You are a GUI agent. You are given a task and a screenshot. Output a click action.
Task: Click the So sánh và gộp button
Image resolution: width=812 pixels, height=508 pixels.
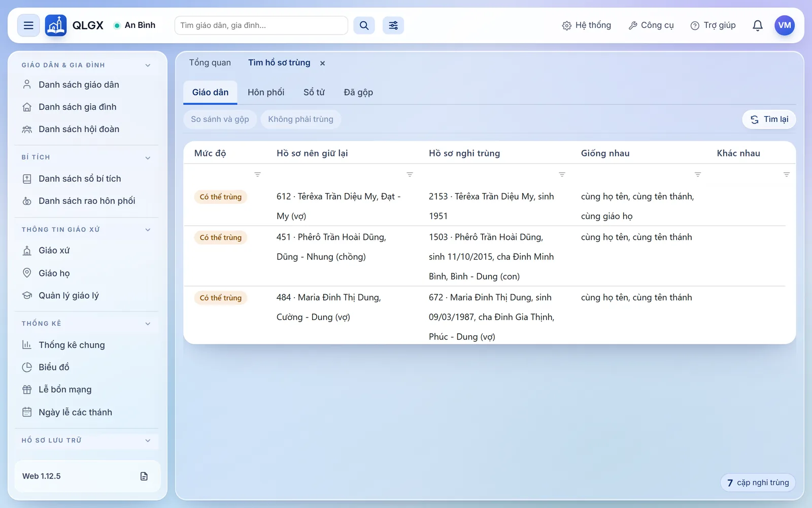coord(220,119)
